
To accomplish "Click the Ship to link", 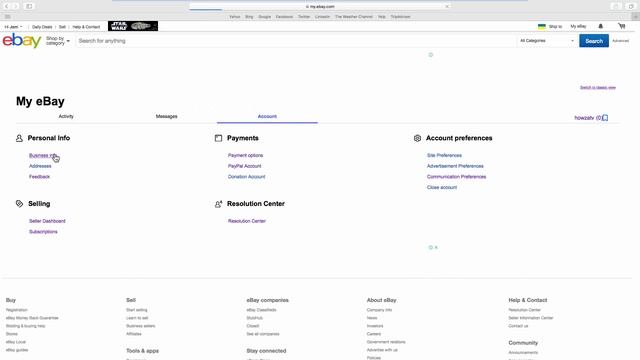I will (555, 27).
